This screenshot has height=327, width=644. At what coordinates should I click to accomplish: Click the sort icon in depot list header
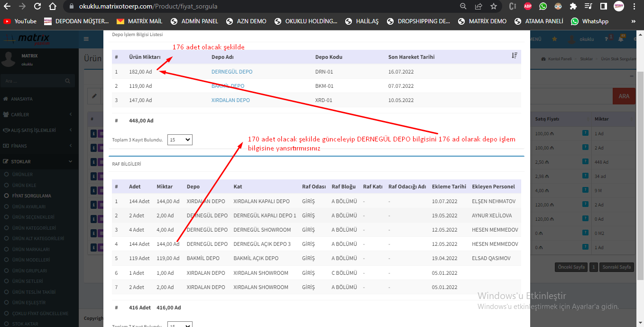(515, 56)
